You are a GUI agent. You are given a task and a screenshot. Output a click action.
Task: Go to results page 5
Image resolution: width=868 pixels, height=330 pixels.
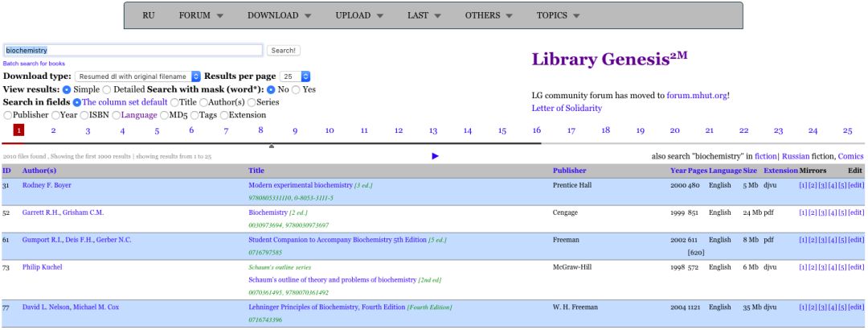[157, 131]
